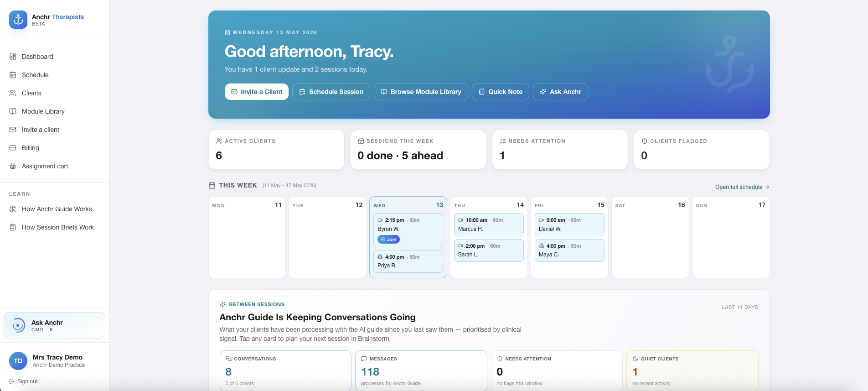868x391 pixels.
Task: Click the in-person icon on Priya R. session
Action: coord(380,257)
